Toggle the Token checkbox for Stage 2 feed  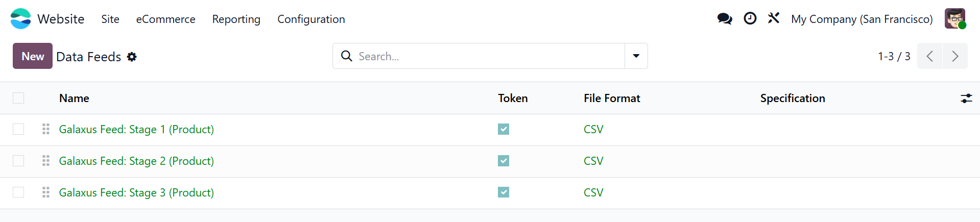[504, 161]
